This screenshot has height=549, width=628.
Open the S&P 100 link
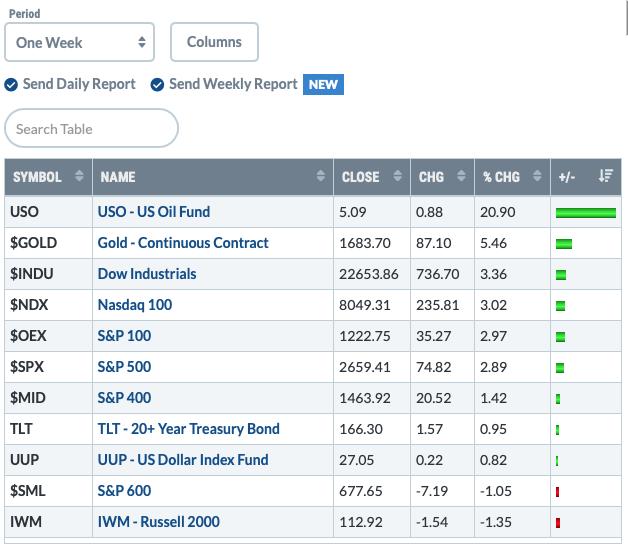coord(124,336)
